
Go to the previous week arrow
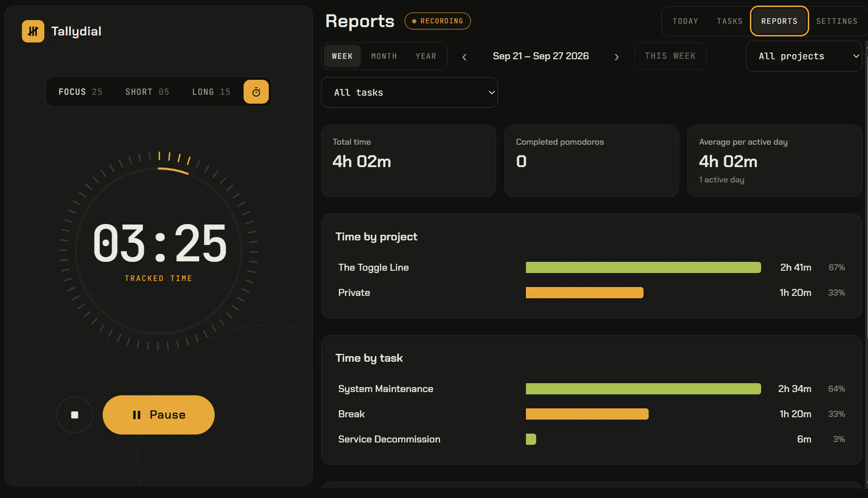464,57
